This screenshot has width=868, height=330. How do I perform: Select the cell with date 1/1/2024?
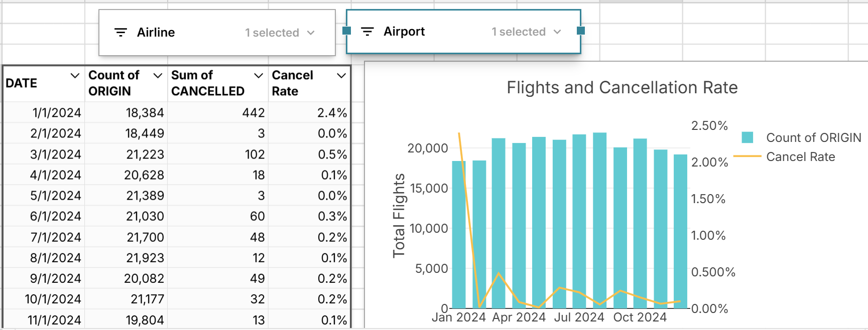click(x=56, y=113)
